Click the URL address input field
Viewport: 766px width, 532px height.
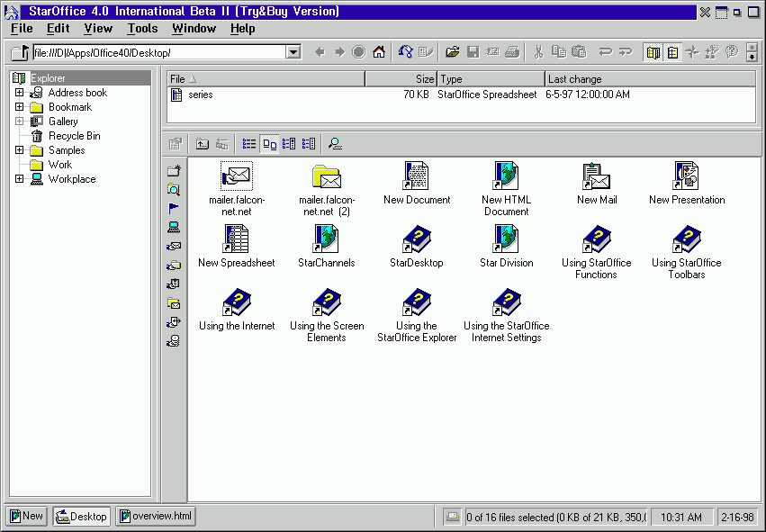click(x=159, y=52)
